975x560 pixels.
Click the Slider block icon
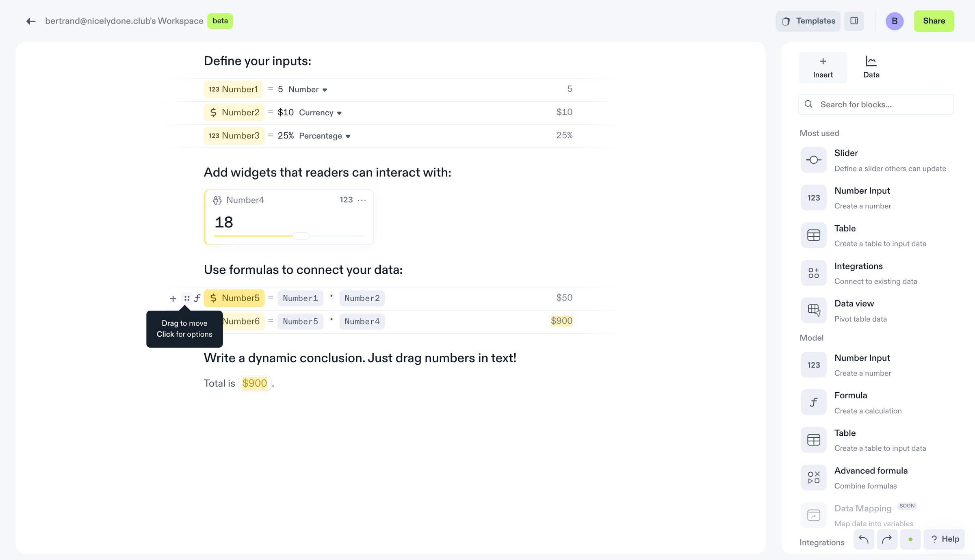coord(813,160)
